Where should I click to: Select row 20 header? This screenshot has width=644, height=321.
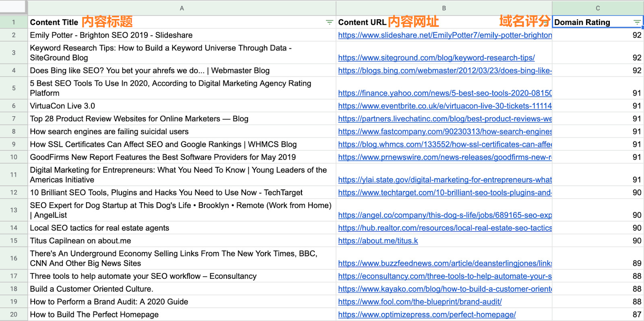(14, 315)
